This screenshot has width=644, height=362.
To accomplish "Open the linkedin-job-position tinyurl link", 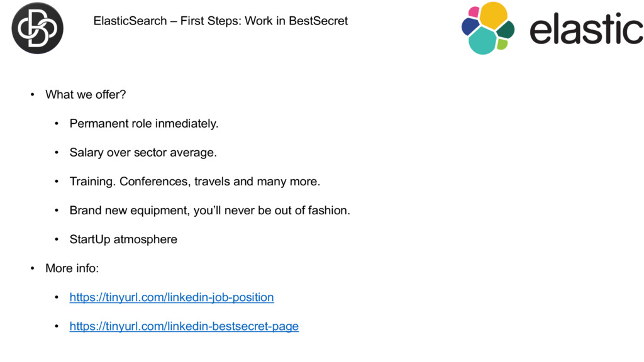I will click(172, 297).
